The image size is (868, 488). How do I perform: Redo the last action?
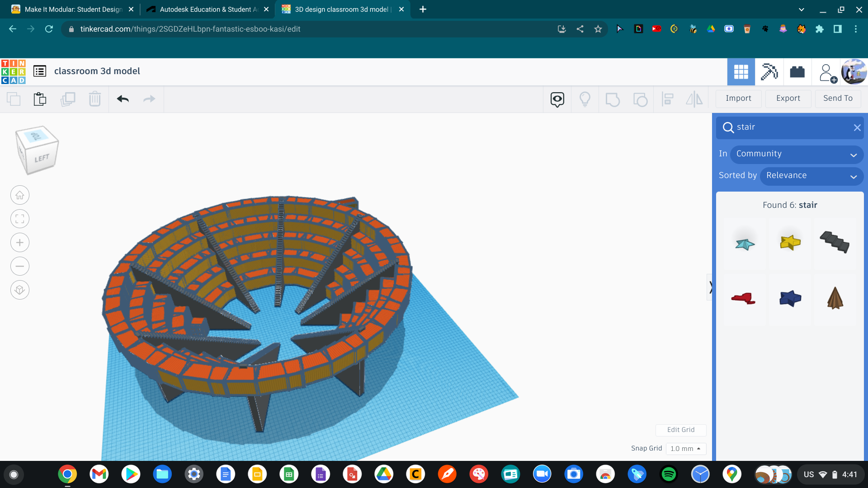click(x=149, y=99)
